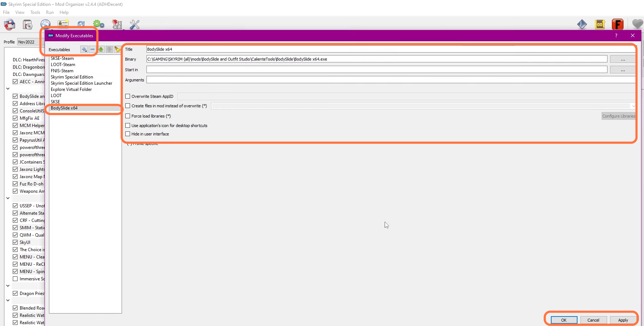This screenshot has height=326, width=644.
Task: Check Hide in user interface option
Action: coord(128,134)
